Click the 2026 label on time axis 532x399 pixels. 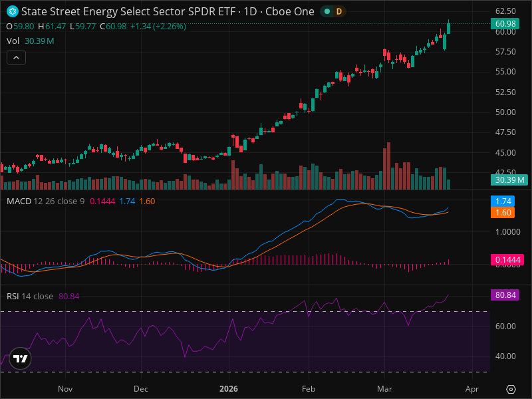[229, 389]
